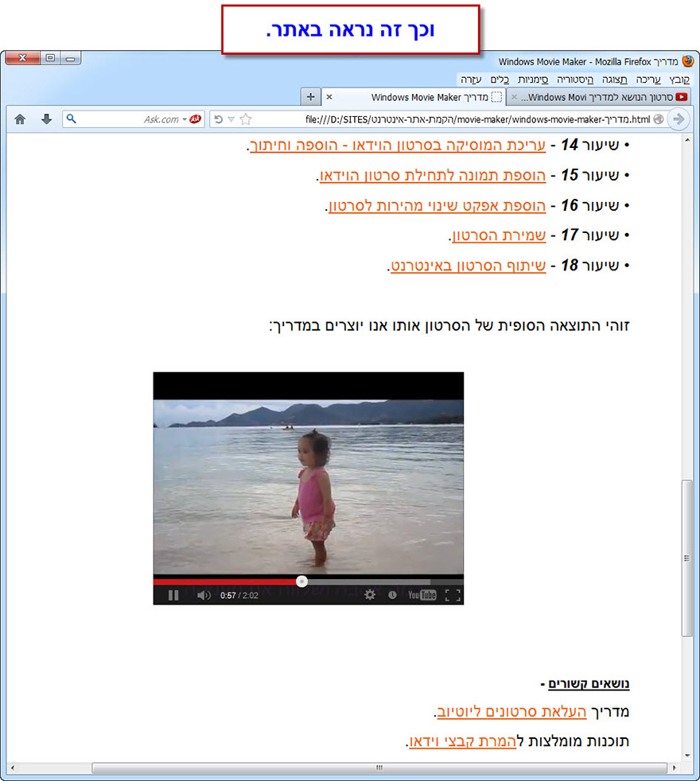Click the horizontal scrollbar thumb
Screen dimensions: 700x781
pyautogui.click(x=379, y=767)
